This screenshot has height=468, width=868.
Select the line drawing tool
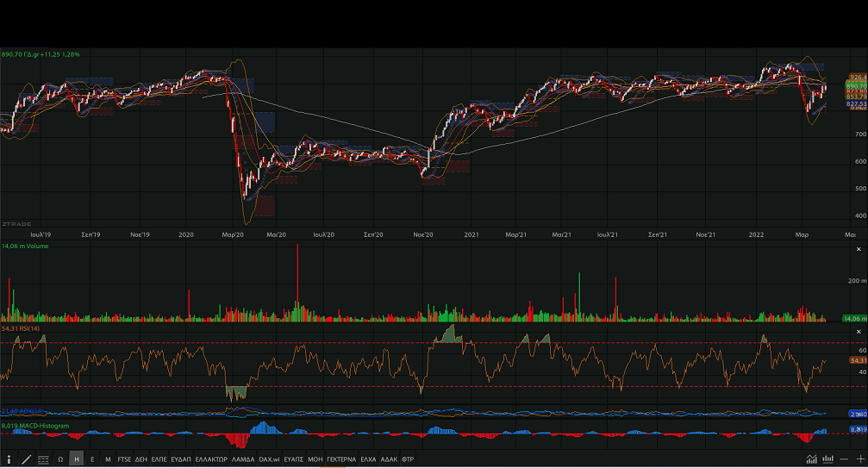[27, 459]
